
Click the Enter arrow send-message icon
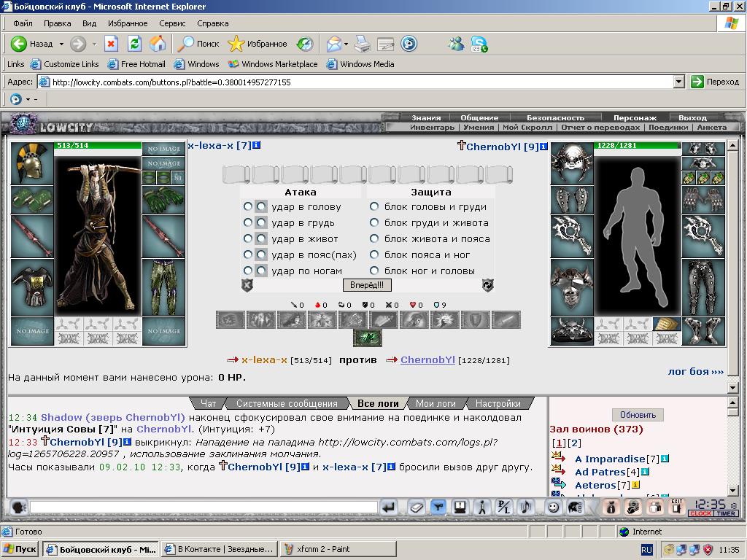coord(390,507)
